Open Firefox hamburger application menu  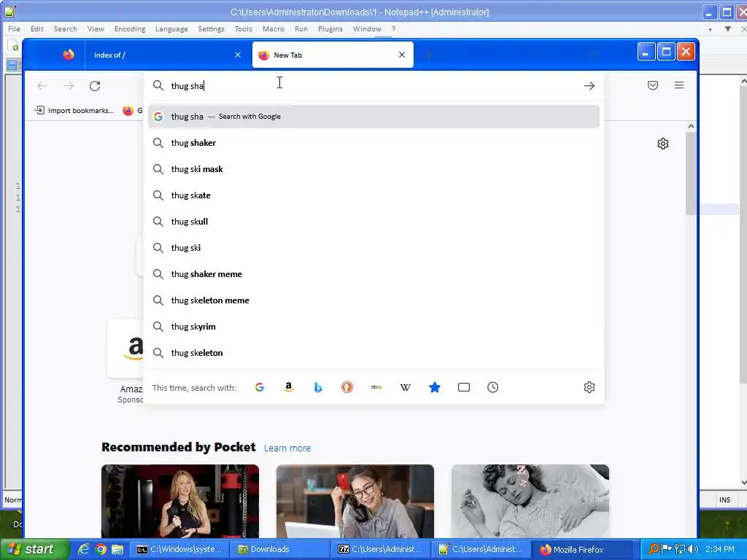(679, 86)
